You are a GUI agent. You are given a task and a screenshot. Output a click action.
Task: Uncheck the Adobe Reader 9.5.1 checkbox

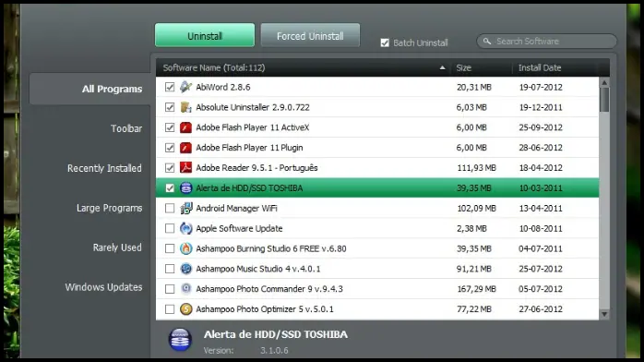pos(170,168)
